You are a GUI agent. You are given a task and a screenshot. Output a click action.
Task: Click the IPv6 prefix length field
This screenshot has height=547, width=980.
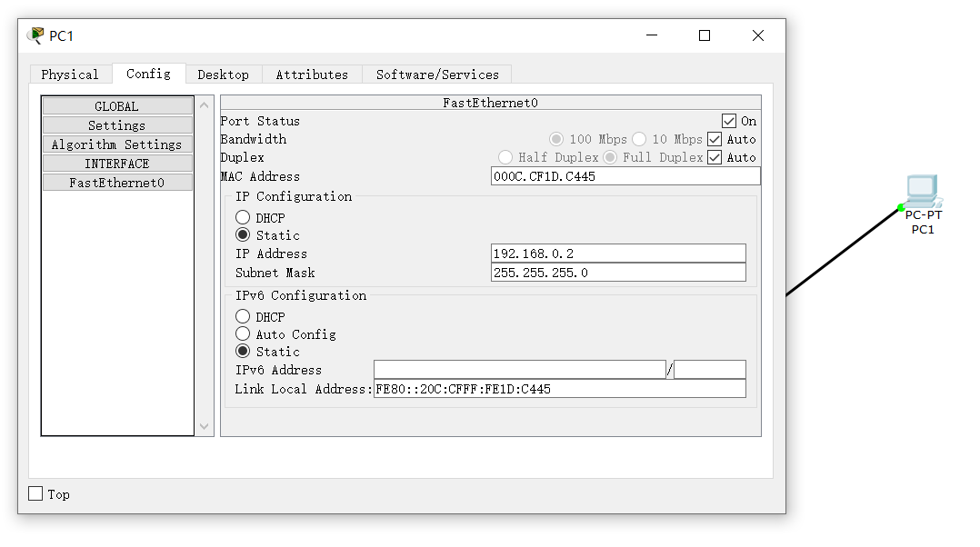710,370
